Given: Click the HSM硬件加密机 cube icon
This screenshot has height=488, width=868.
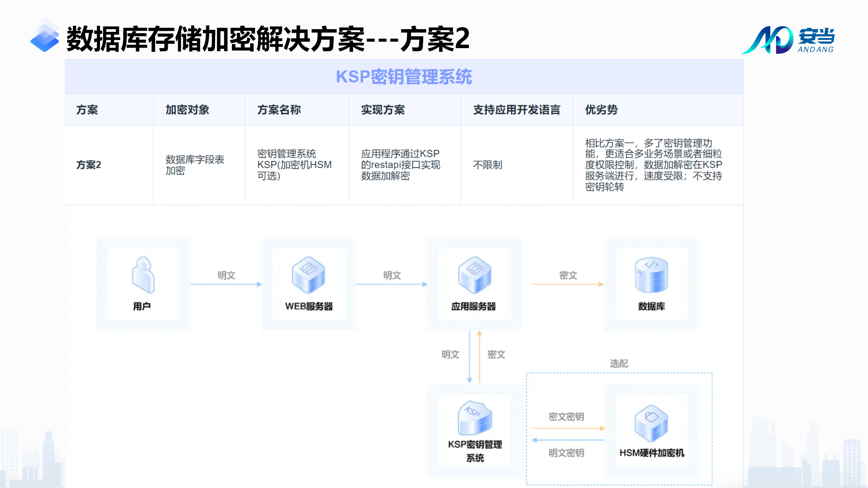Looking at the screenshot, I should (x=651, y=423).
